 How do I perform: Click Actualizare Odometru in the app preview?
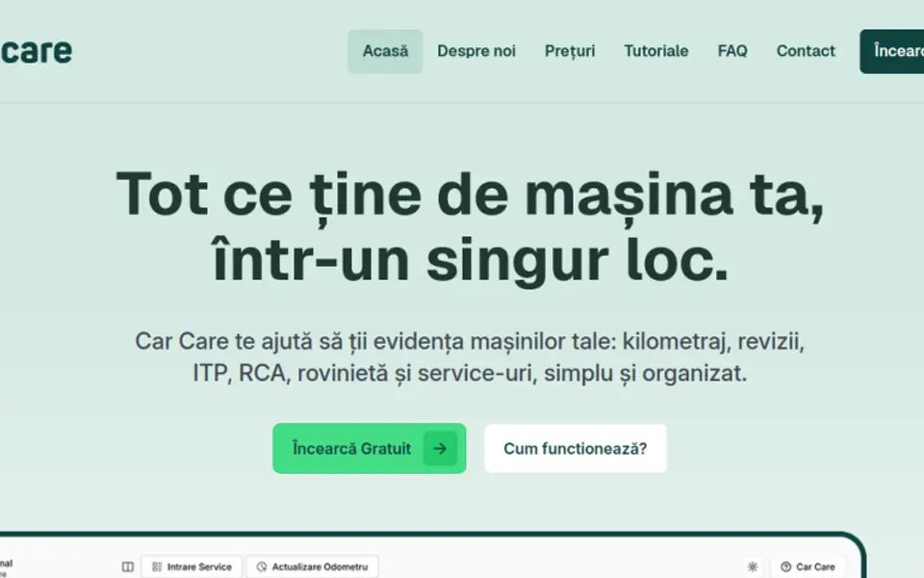pos(312,566)
